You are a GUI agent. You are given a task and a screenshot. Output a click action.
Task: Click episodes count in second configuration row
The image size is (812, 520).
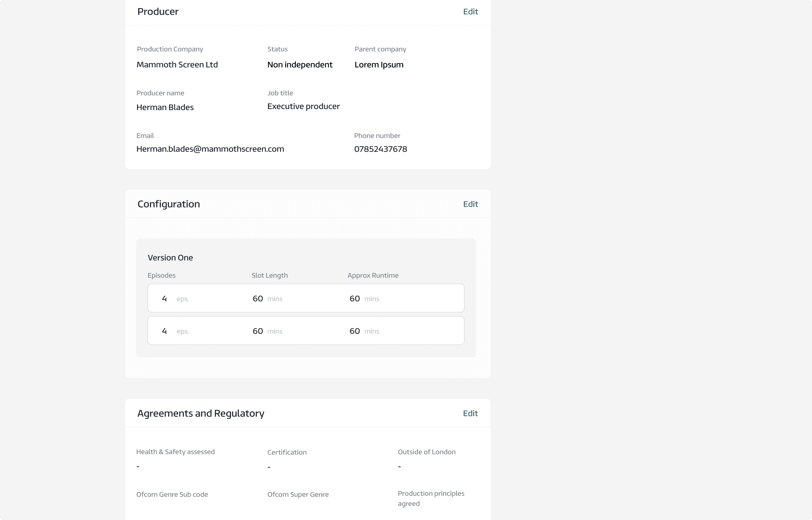click(x=164, y=331)
